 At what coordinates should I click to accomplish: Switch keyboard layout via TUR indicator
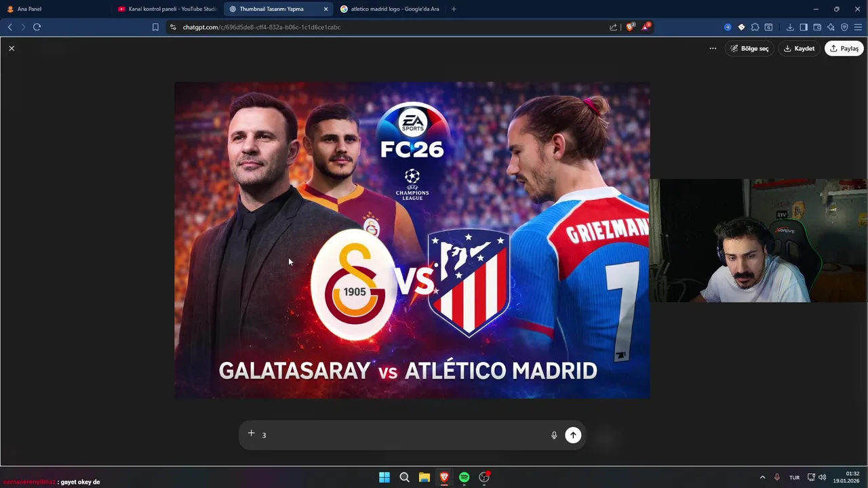(794, 477)
